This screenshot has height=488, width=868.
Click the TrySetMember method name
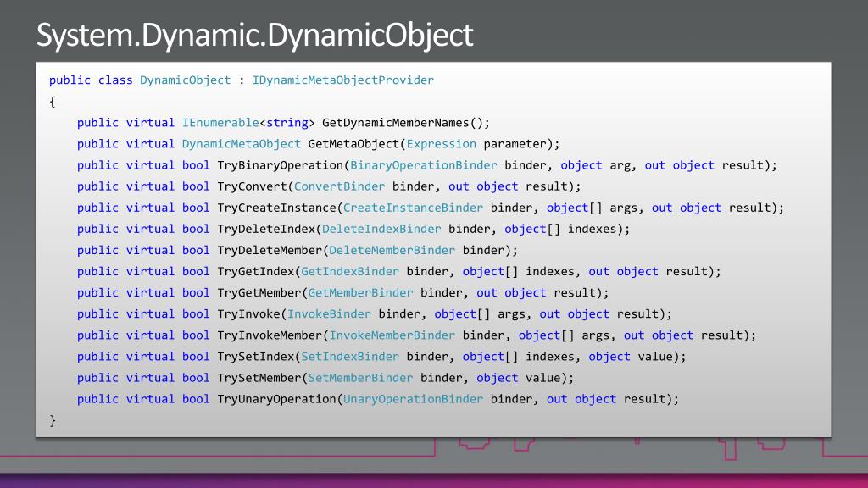tap(259, 378)
